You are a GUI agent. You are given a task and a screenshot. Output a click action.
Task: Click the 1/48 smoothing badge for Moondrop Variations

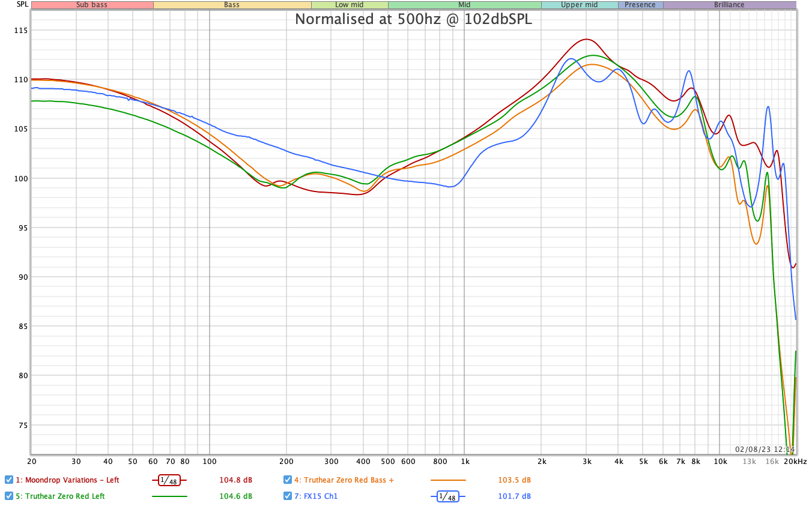[x=169, y=480]
